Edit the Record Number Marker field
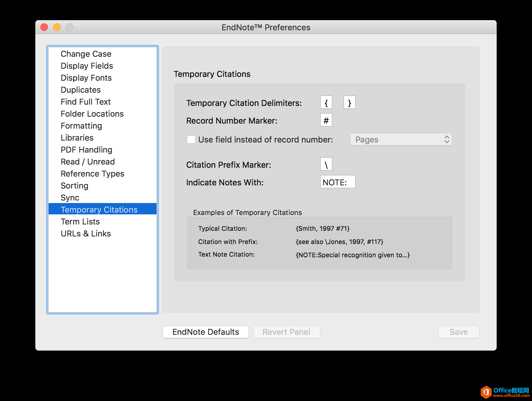 [326, 120]
